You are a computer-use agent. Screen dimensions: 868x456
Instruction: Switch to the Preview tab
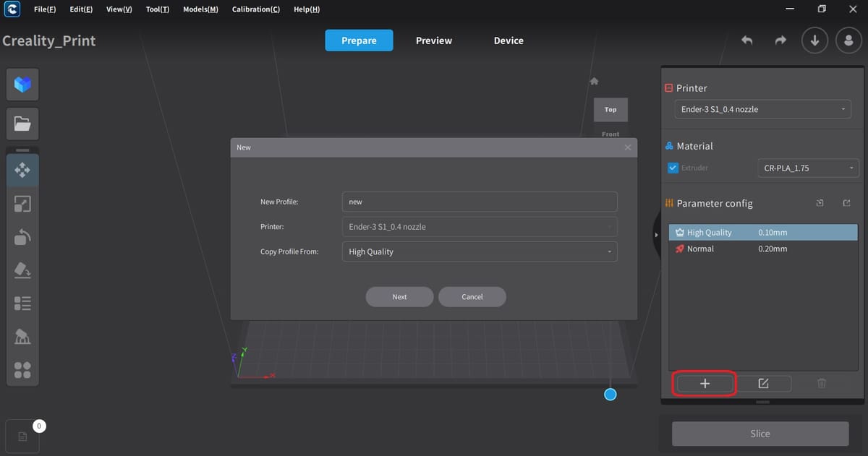434,40
